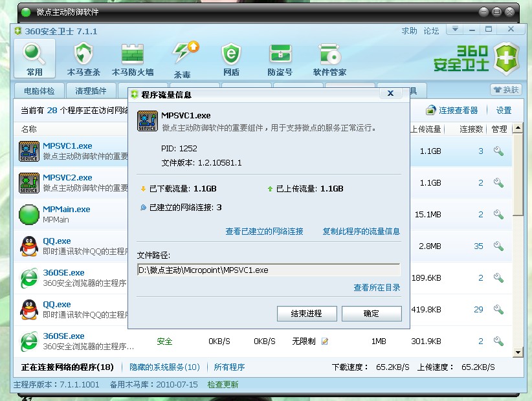Screen dimensions: 532x401
Task: Click manage wrench for MPMain.exe row
Action: coord(498,215)
